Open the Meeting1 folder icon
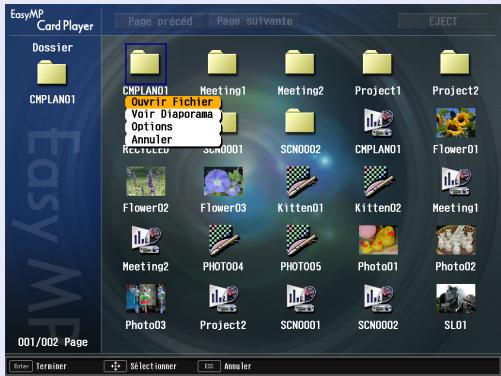501x376 pixels. click(x=222, y=62)
